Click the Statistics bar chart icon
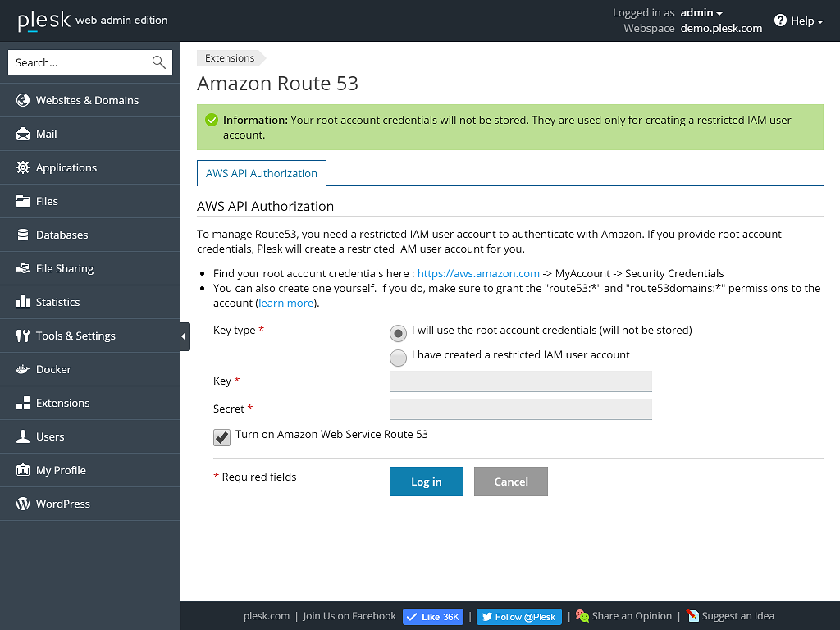The height and width of the screenshot is (630, 840). click(23, 302)
